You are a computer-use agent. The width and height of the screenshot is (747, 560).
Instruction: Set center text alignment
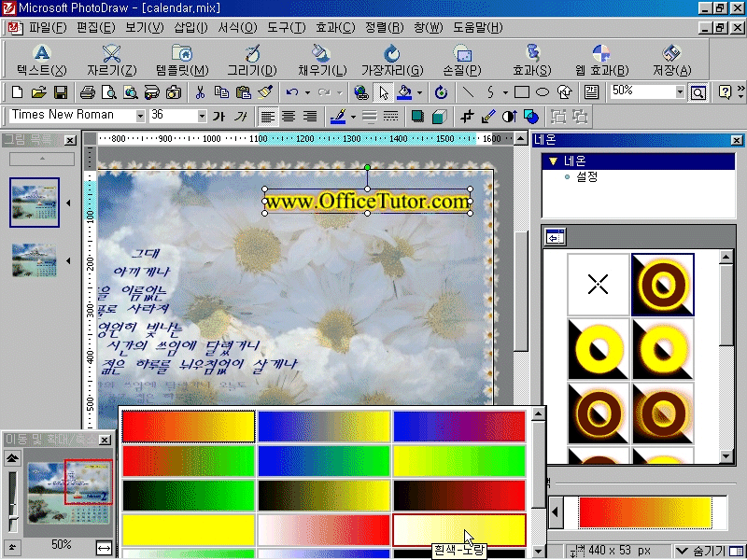point(289,116)
